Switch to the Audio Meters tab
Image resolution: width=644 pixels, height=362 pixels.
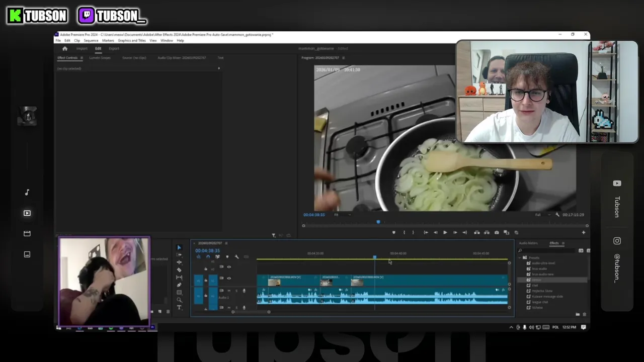tap(528, 243)
